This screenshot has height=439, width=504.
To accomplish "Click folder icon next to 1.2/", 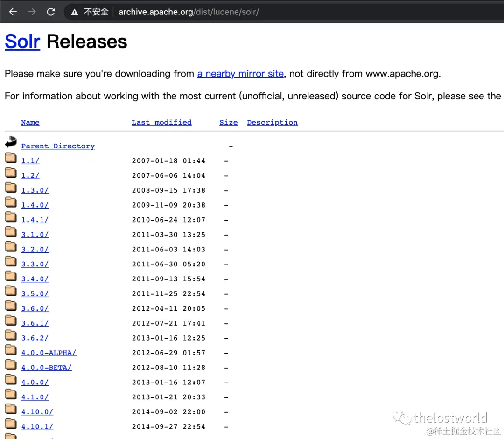I will tap(11, 172).
